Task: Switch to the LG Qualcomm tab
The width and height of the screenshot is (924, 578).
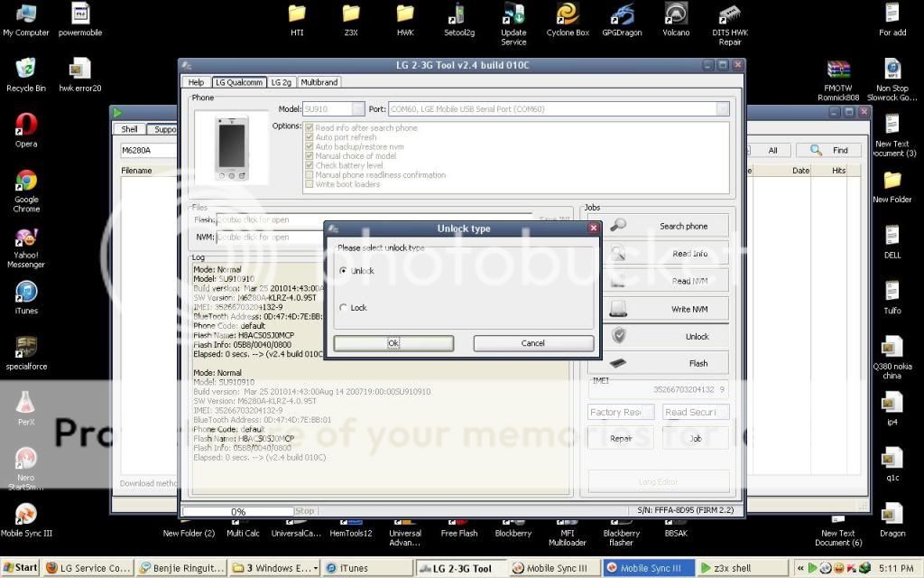Action: (238, 82)
